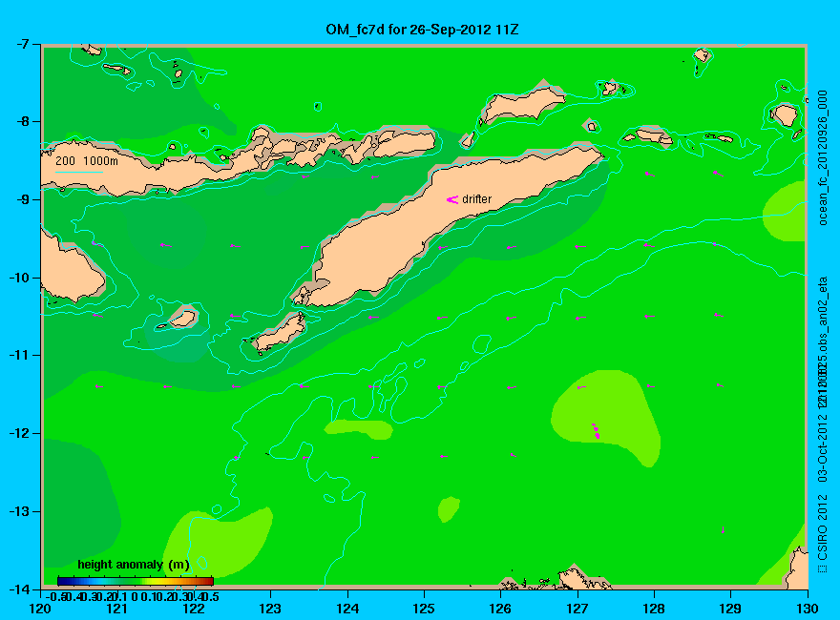This screenshot has height=620, width=840.
Task: Click longitude axis label '128'
Action: (654, 609)
